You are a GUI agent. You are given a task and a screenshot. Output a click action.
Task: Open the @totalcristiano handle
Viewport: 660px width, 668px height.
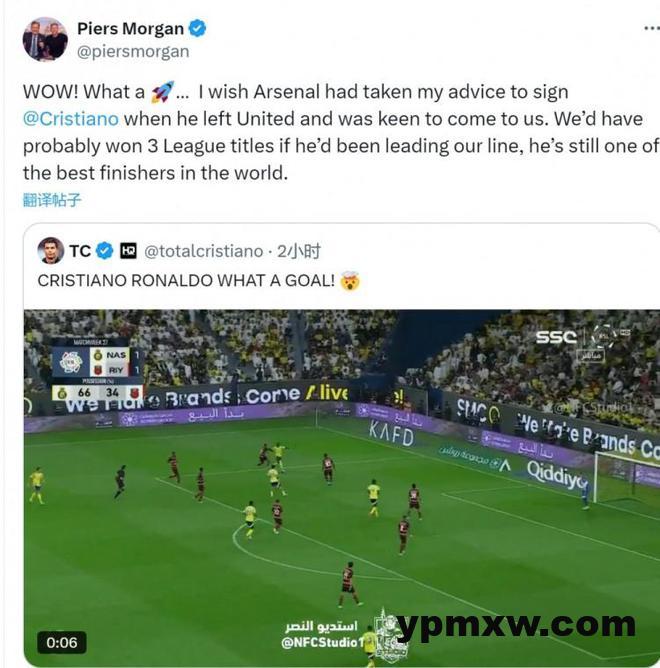pyautogui.click(x=204, y=251)
